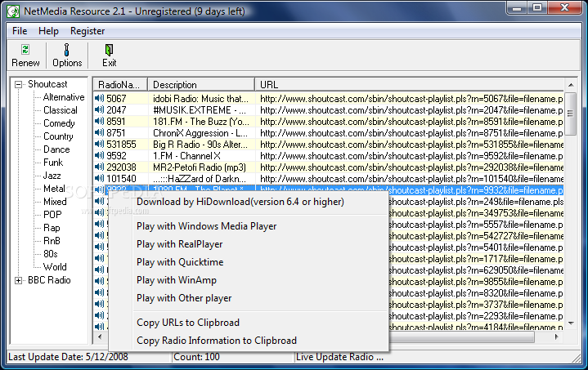Click the URL ending rn=249&file=filename.pls
The width and height of the screenshot is (588, 370).
(476, 202)
